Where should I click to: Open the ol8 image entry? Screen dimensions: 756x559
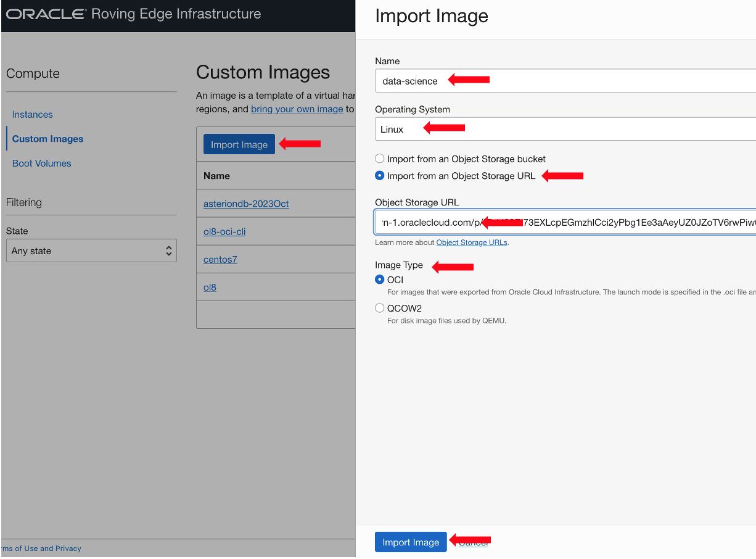tap(210, 287)
